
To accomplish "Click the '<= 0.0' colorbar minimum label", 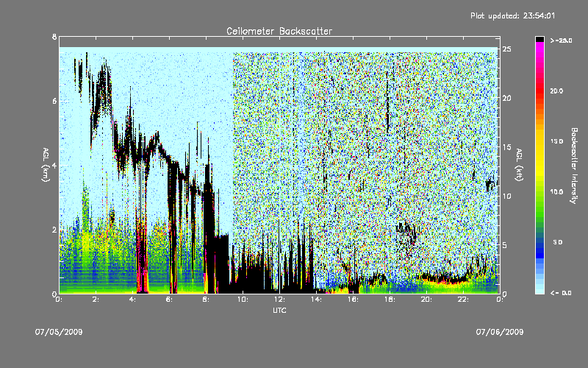I will [x=561, y=293].
